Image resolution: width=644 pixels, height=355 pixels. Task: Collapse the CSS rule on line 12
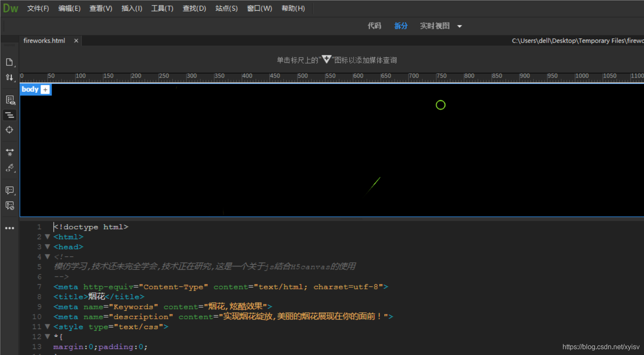click(47, 337)
